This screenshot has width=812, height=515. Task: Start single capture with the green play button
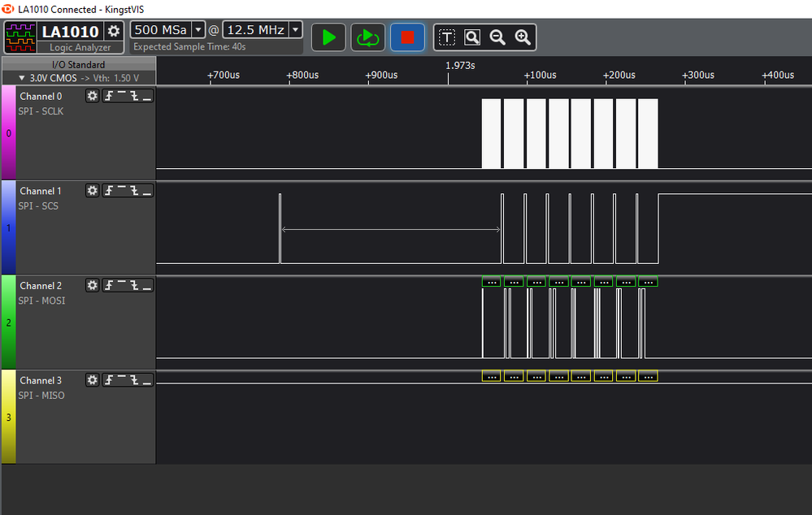328,37
